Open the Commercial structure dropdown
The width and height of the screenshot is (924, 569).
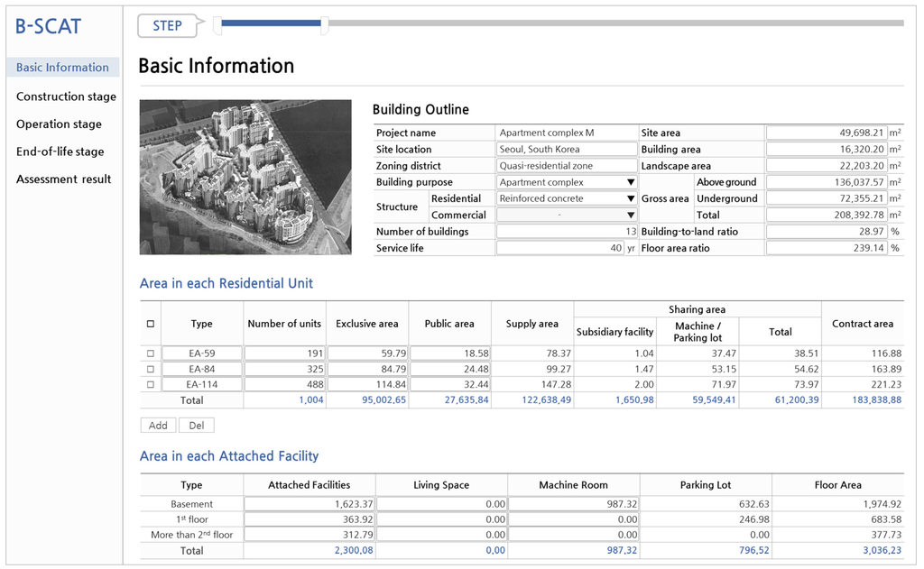(631, 216)
